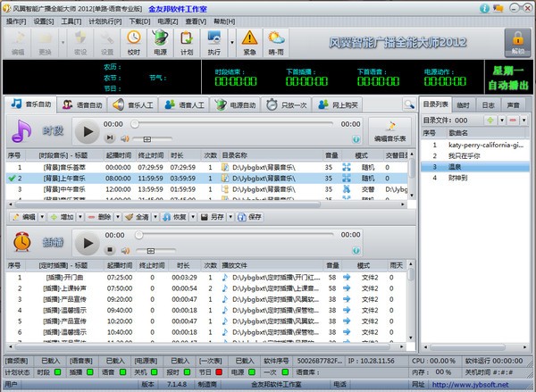Image resolution: width=536 pixels, height=392 pixels.
Task: Trigger the 紧急 emergency warning button
Action: pyautogui.click(x=249, y=43)
